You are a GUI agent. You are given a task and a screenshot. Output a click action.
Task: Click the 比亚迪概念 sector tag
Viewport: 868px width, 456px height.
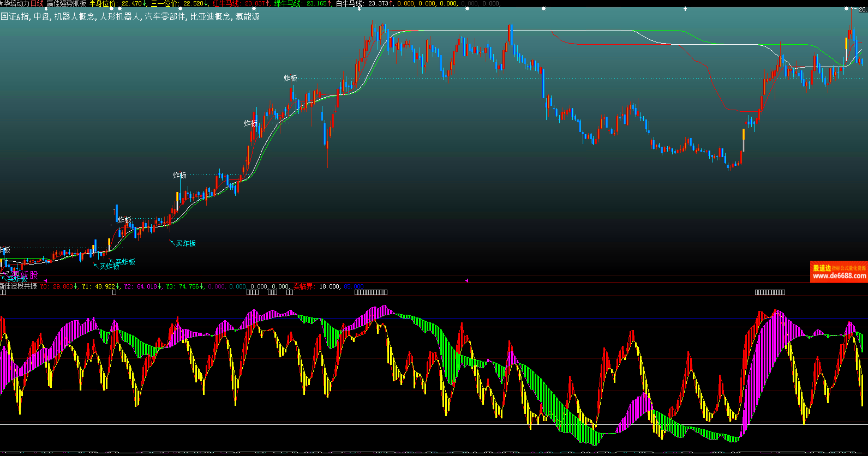click(210, 17)
